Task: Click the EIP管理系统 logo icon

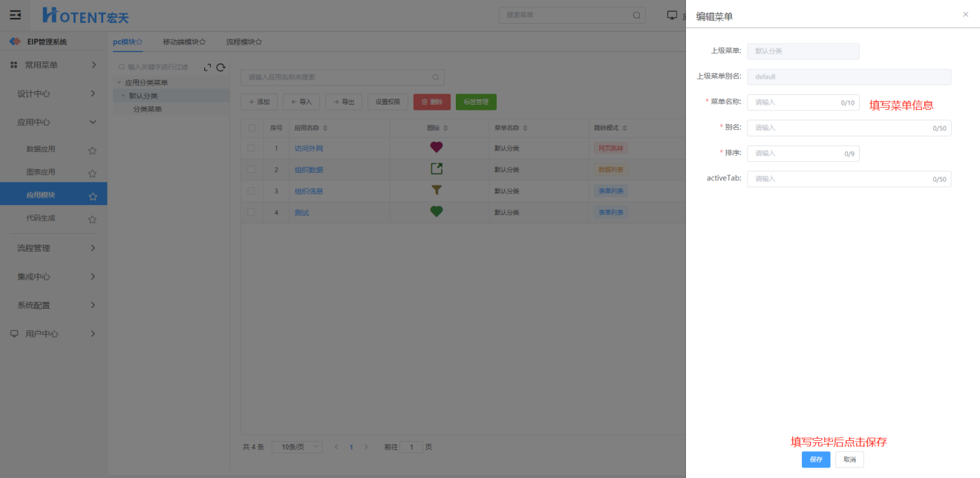Action: point(15,42)
